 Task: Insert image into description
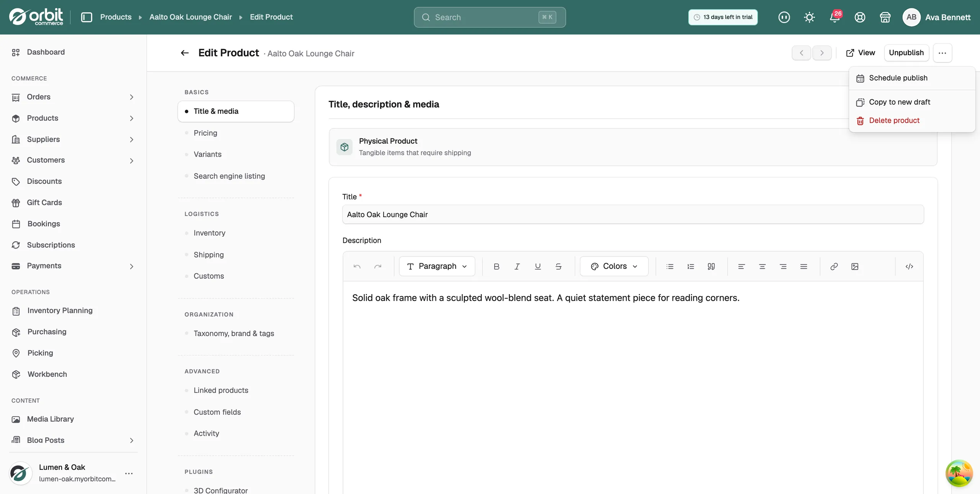point(855,267)
